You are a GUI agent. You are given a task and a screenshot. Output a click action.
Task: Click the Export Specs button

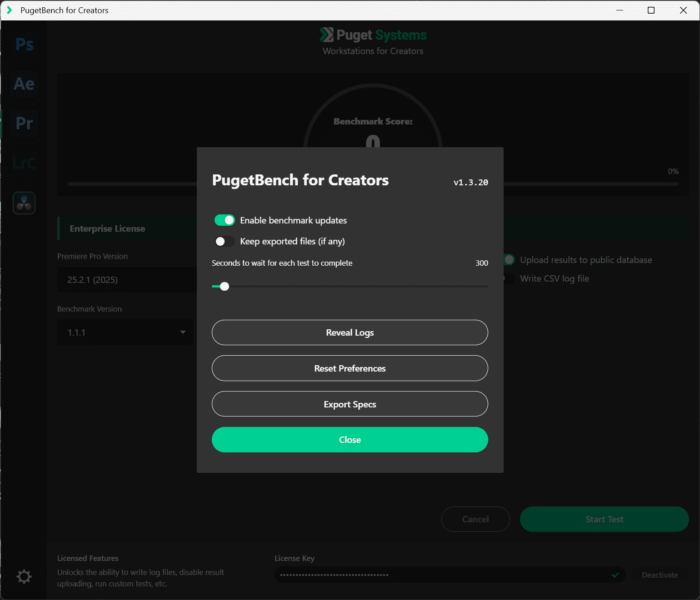350,404
